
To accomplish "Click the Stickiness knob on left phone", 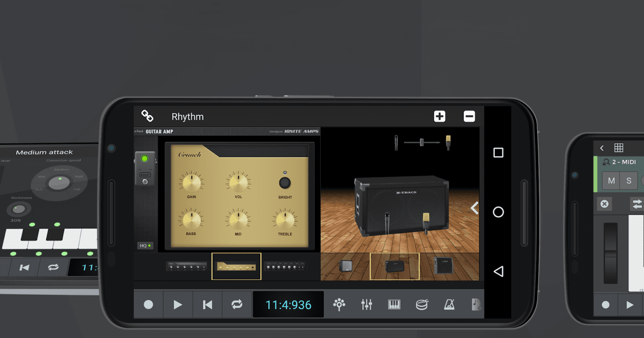I will click(18, 209).
